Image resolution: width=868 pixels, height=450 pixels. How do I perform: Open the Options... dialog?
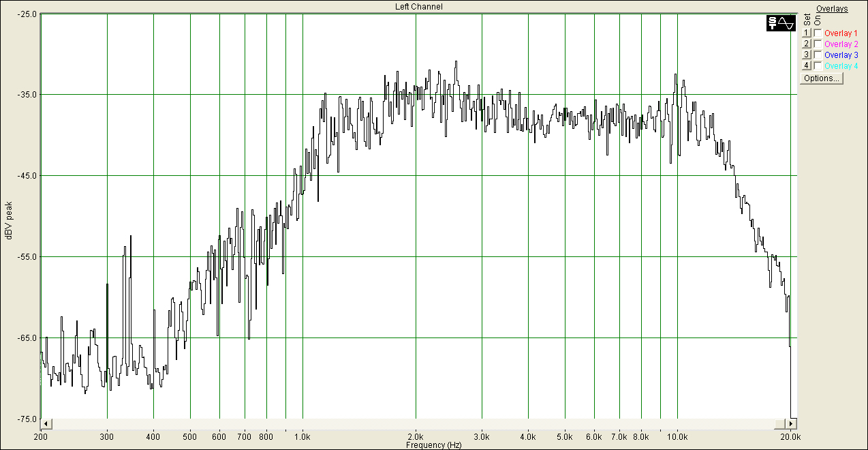[x=822, y=78]
